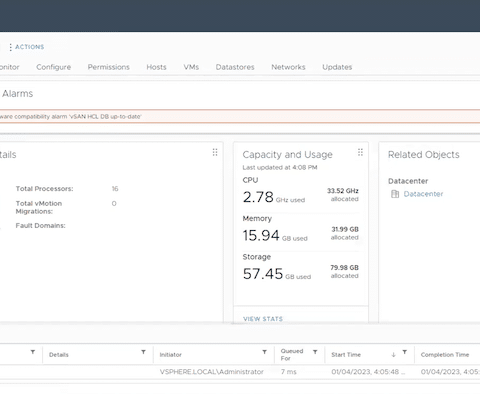Grab the Capacity and Usage drag handle
The width and height of the screenshot is (480, 394).
360,152
